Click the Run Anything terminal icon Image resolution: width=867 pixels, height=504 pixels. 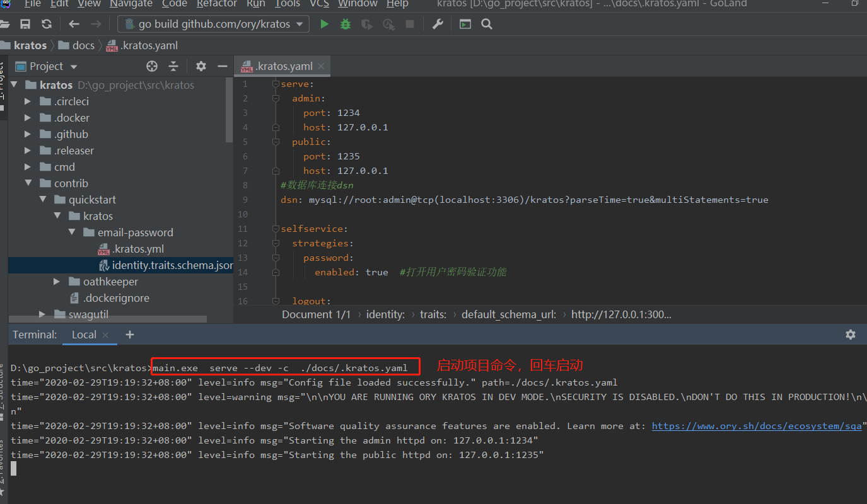click(x=465, y=24)
